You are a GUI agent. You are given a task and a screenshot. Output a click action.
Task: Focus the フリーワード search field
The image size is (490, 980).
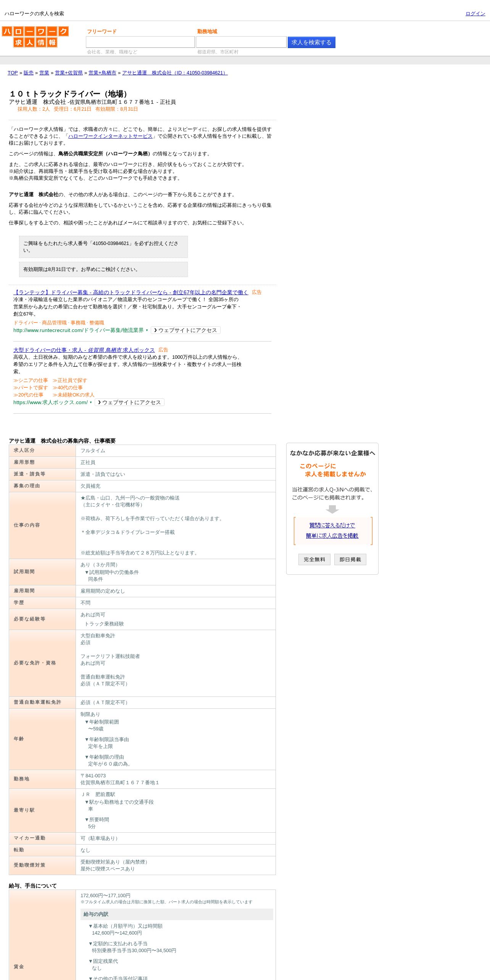[x=140, y=42]
